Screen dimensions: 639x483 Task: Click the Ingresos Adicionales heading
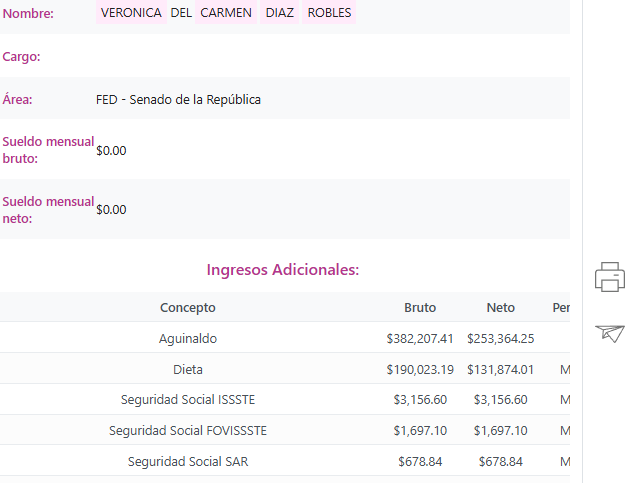pos(282,270)
